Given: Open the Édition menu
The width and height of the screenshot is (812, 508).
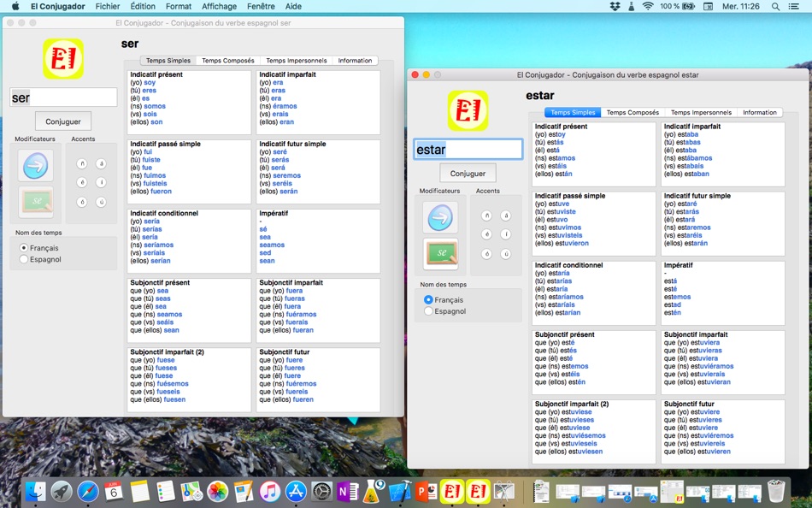Looking at the screenshot, I should (143, 6).
